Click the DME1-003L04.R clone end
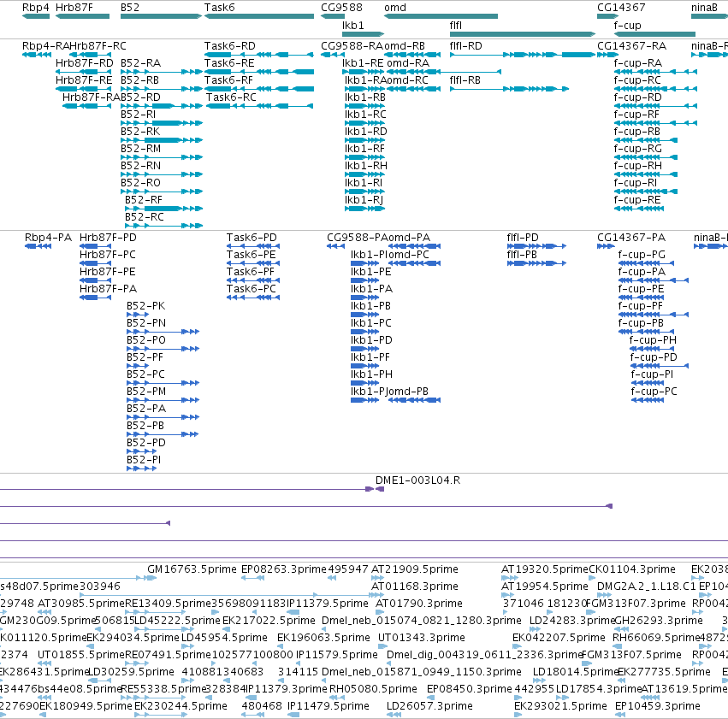This screenshot has width=728, height=719. pos(380,489)
